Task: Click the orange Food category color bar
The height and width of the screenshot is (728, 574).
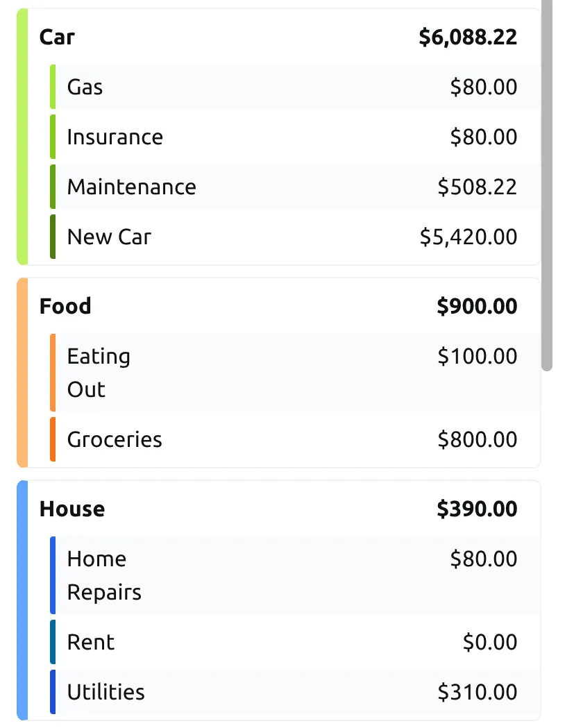Action: (22, 373)
